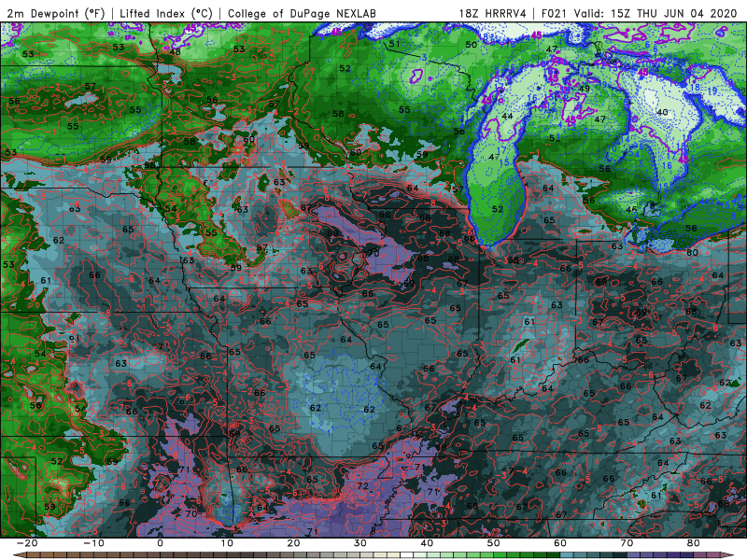This screenshot has width=747, height=560.
Task: Click the 46 dewpoint value in southeast Michigan
Action: point(632,209)
